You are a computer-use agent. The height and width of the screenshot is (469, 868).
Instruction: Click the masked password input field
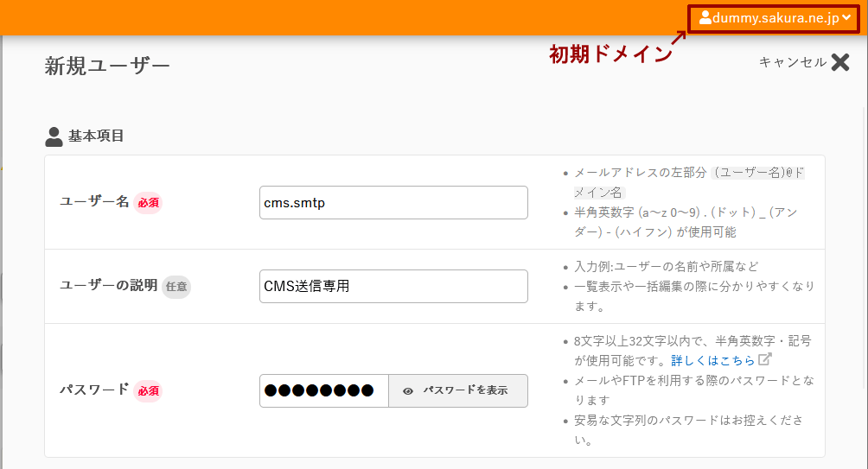point(324,390)
